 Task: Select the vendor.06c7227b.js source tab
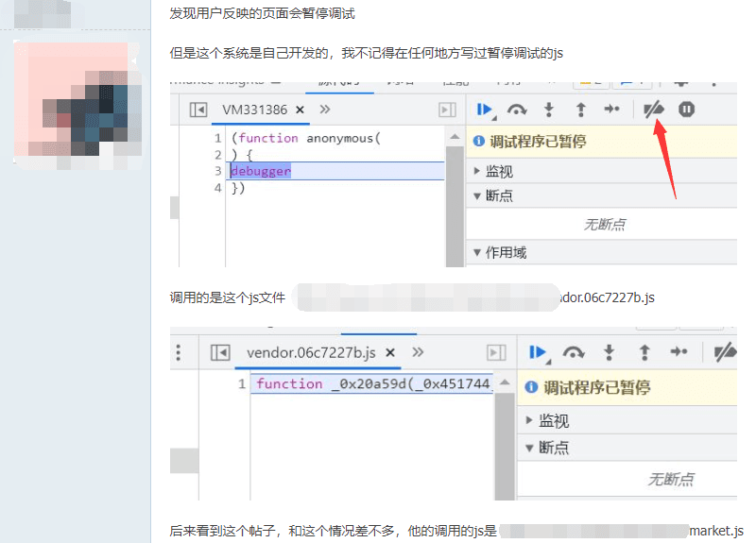click(311, 352)
